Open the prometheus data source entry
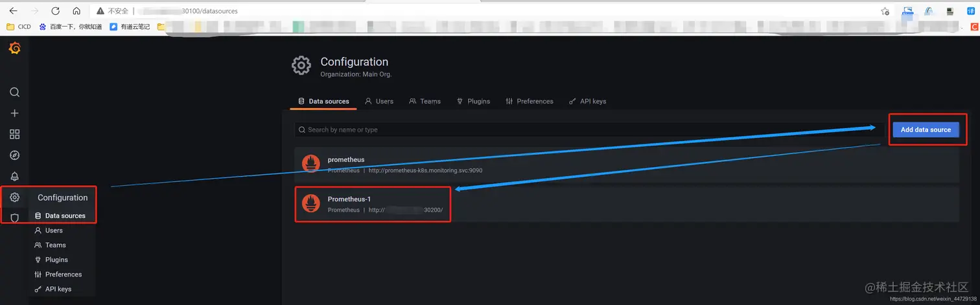The image size is (980, 305). (627, 165)
